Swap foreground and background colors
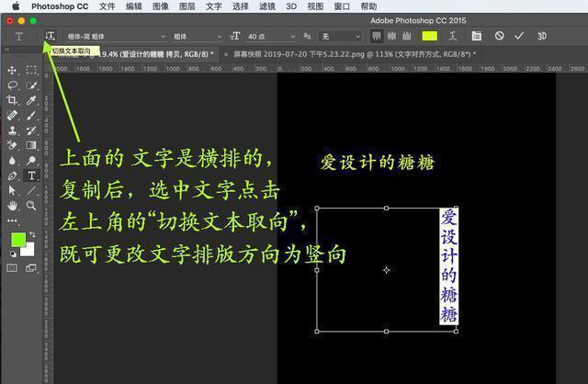588x384 pixels. pos(32,234)
